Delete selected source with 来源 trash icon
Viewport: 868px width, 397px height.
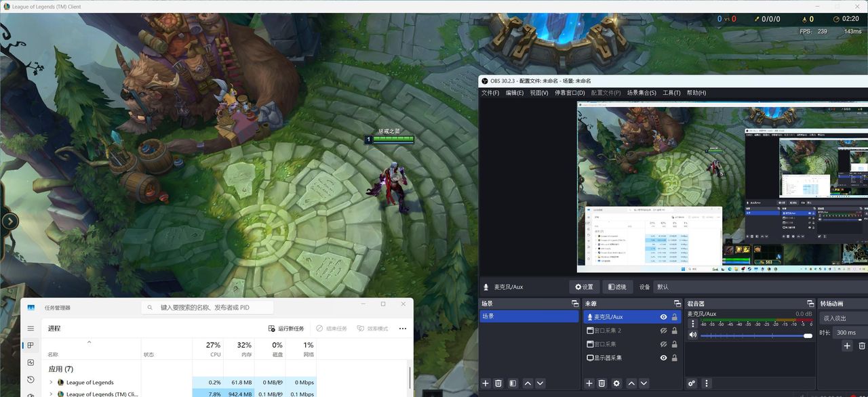[x=602, y=383]
